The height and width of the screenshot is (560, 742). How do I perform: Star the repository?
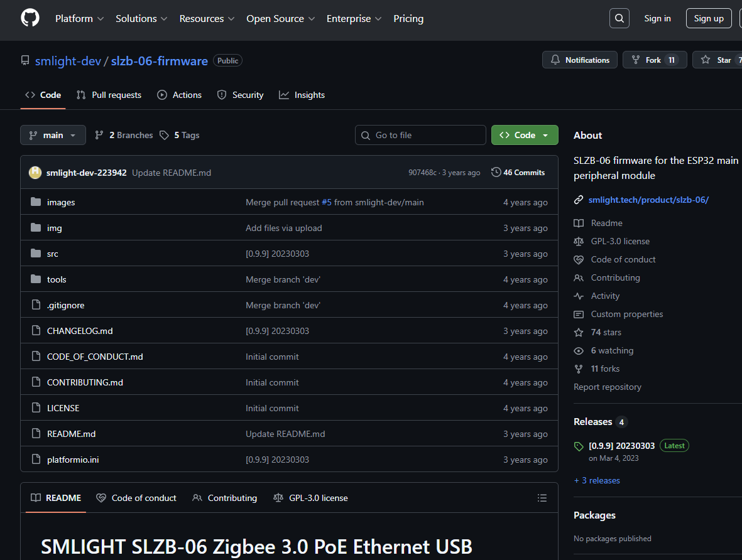tap(717, 60)
